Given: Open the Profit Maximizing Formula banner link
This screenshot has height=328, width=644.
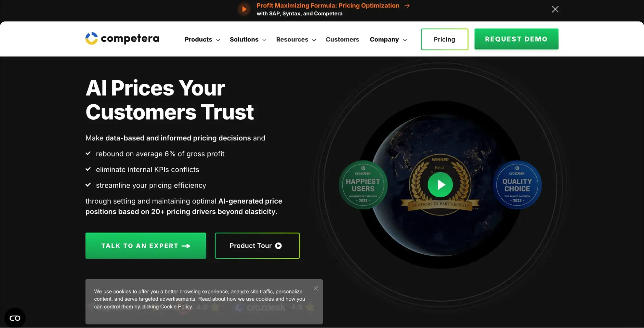Looking at the screenshot, I should pos(328,6).
